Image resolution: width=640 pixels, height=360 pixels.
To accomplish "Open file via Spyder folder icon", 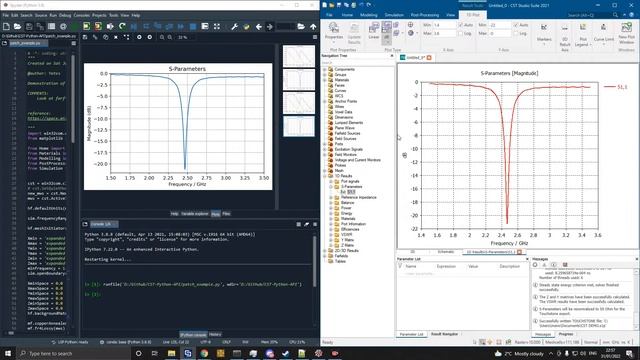I will click(17, 27).
